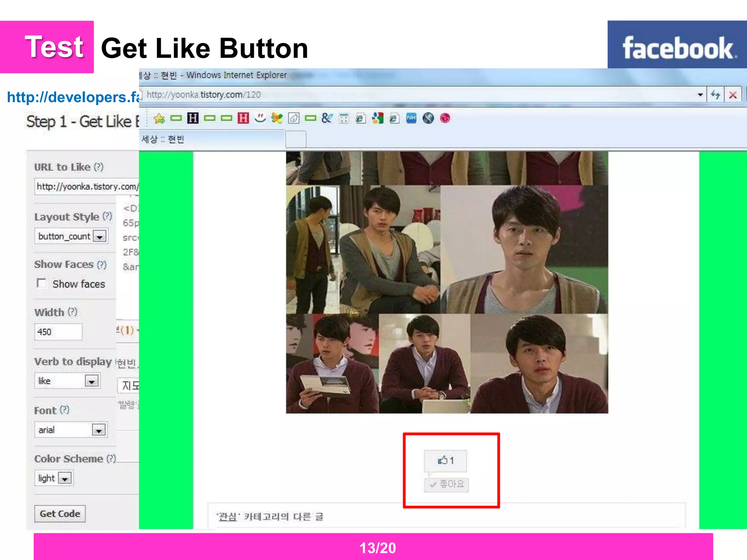The height and width of the screenshot is (560, 747).
Task: Open the black H favorites bar icon
Action: click(x=193, y=118)
